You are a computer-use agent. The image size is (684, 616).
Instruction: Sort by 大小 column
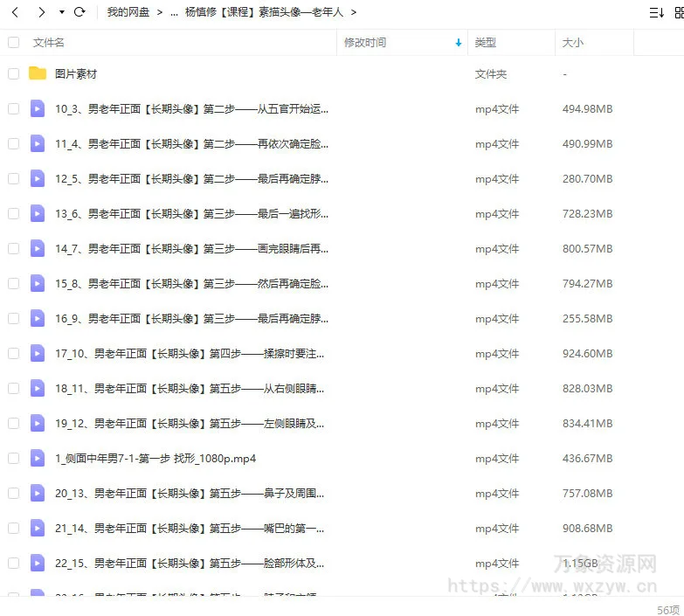pos(573,42)
